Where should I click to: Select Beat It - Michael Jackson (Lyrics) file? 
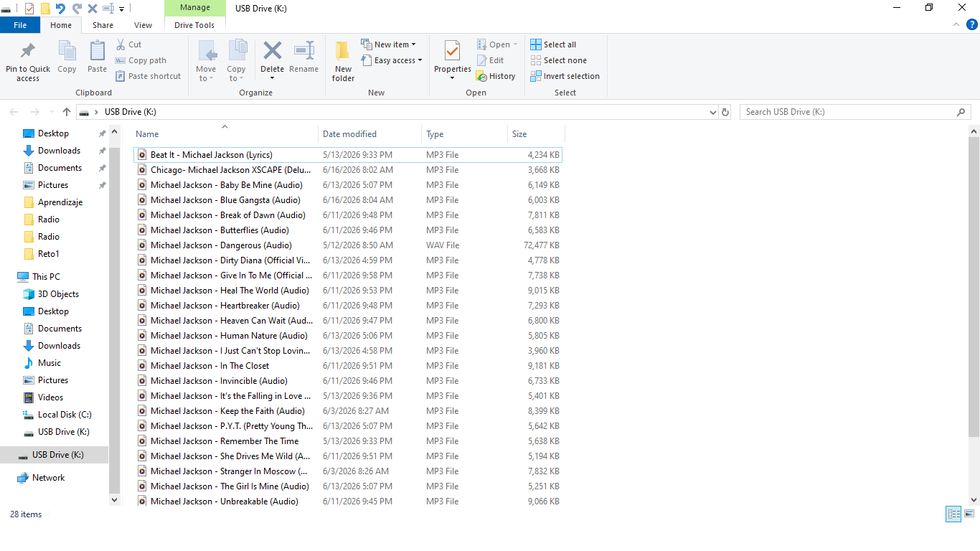click(x=347, y=155)
